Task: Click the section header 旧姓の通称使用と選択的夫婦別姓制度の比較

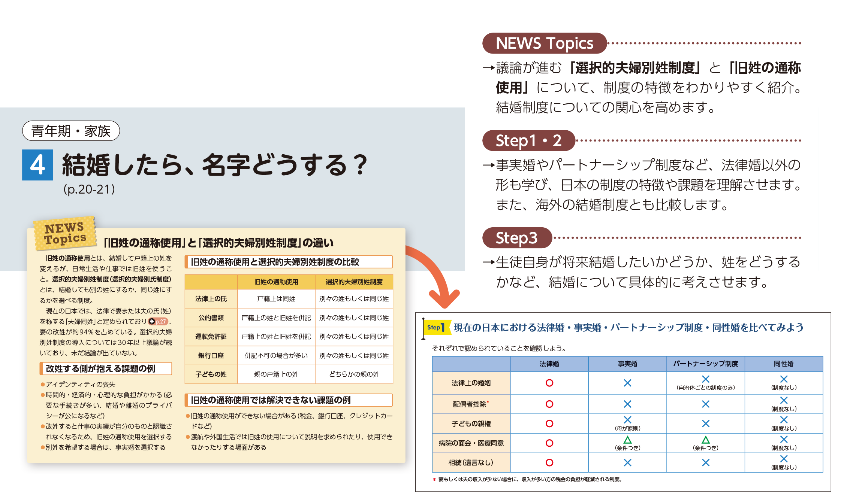Action: [x=289, y=262]
